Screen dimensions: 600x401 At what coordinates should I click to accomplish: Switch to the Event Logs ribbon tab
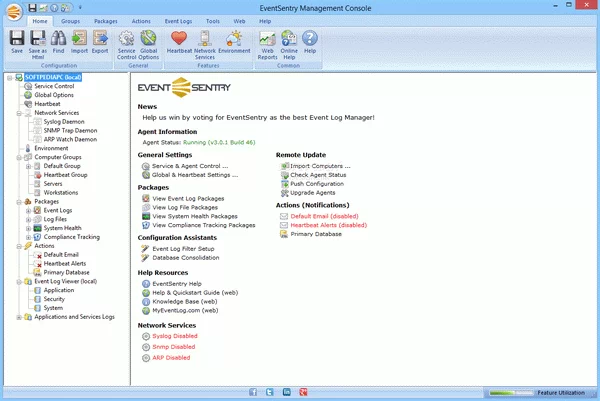[178, 21]
